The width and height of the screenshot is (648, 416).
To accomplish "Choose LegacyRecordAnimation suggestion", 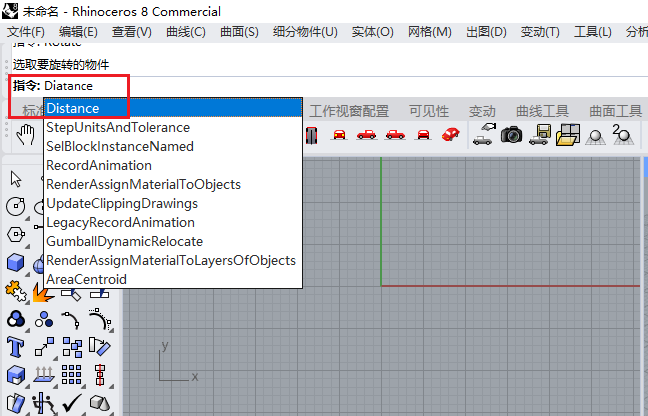I will pos(173,222).
